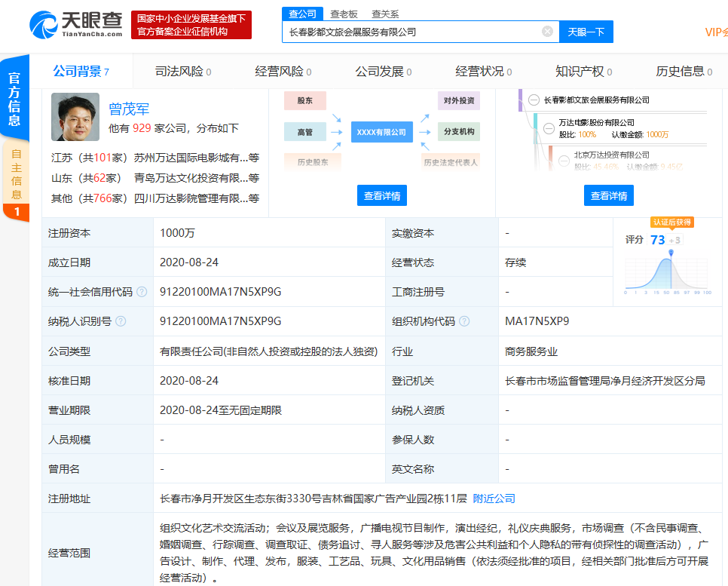This screenshot has width=728, height=586.
Task: Open the 公司背景 tab
Action: (81, 72)
